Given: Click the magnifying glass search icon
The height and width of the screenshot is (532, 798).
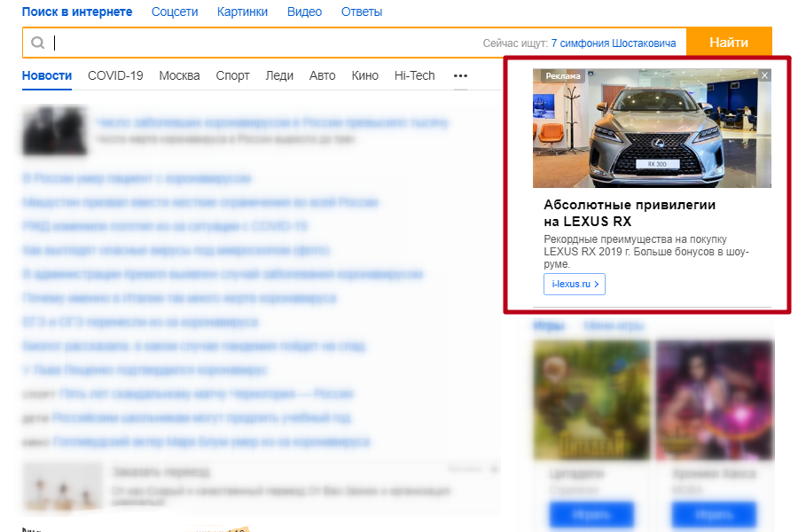Looking at the screenshot, I should [x=36, y=42].
